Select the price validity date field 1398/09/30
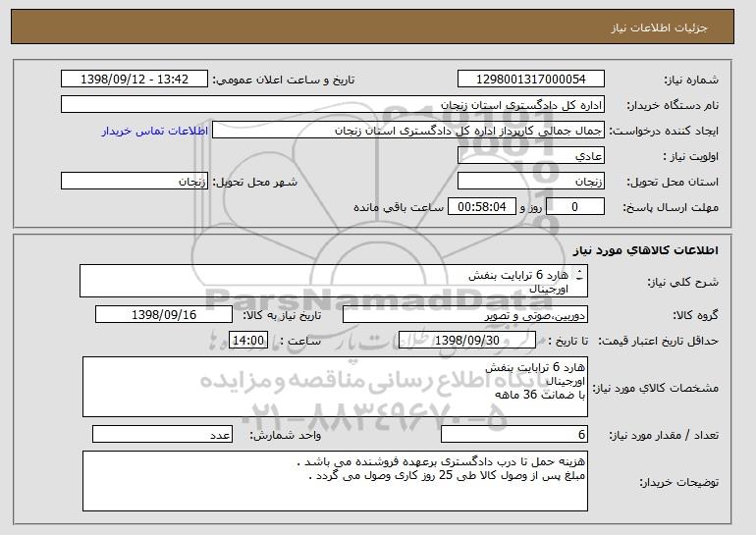Screen dimensions: 756x535 (467, 341)
